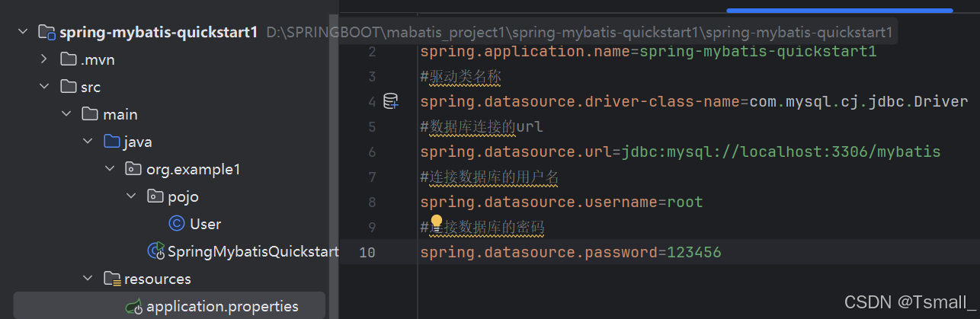Open the yellow lightbulb quick-fix on line 9
The height and width of the screenshot is (319, 980).
(437, 222)
